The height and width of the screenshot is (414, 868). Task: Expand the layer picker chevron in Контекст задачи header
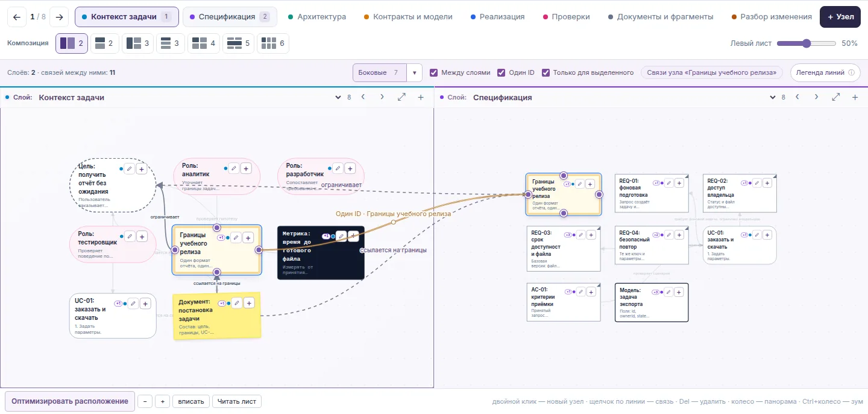338,97
